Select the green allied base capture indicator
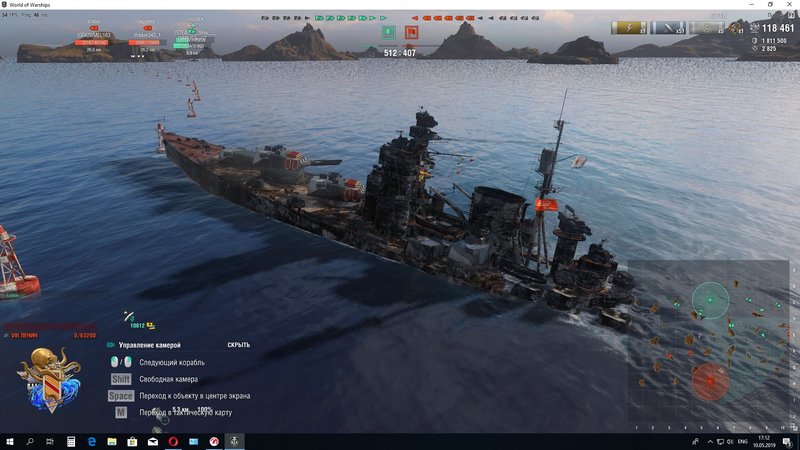 pos(388,32)
